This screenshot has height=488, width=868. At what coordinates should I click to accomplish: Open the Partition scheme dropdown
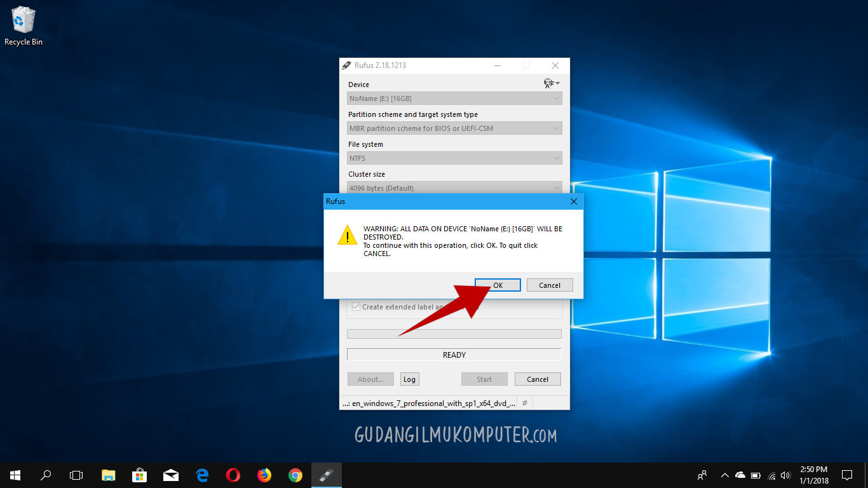[x=454, y=128]
